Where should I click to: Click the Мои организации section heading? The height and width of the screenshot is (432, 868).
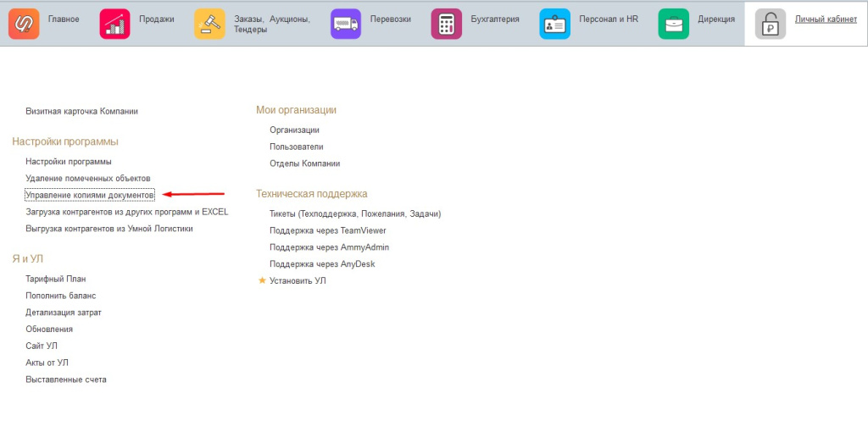click(296, 110)
